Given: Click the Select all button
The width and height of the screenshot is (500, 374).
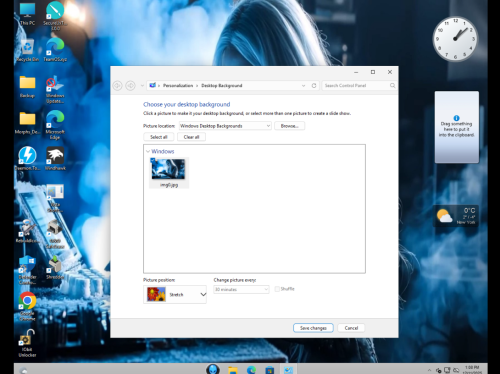Looking at the screenshot, I should (159, 137).
